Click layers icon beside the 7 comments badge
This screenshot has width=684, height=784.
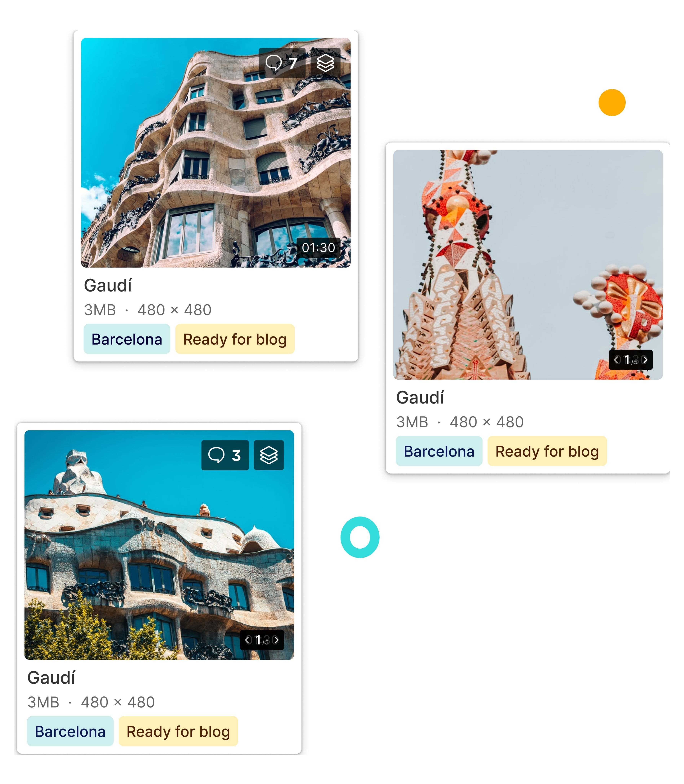[x=325, y=63]
